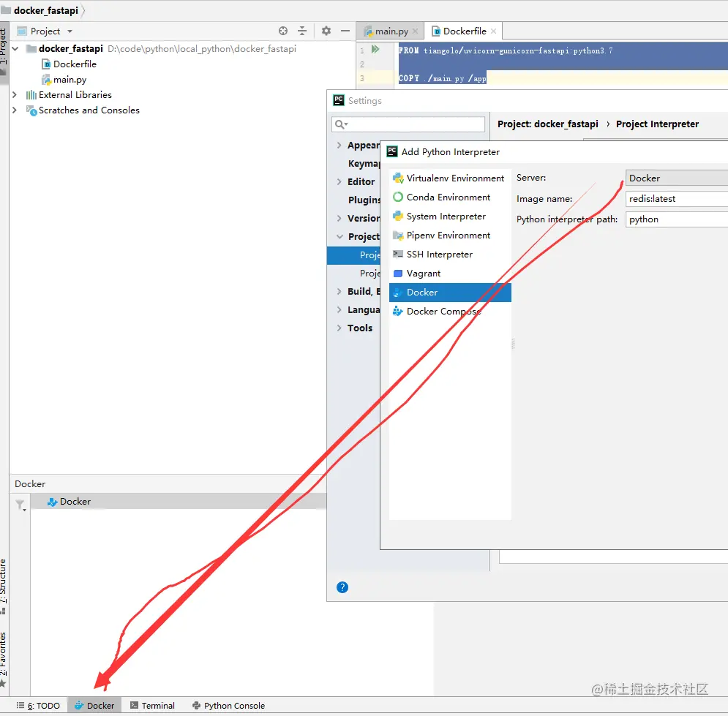Open the Terminal tool window tab

(153, 706)
